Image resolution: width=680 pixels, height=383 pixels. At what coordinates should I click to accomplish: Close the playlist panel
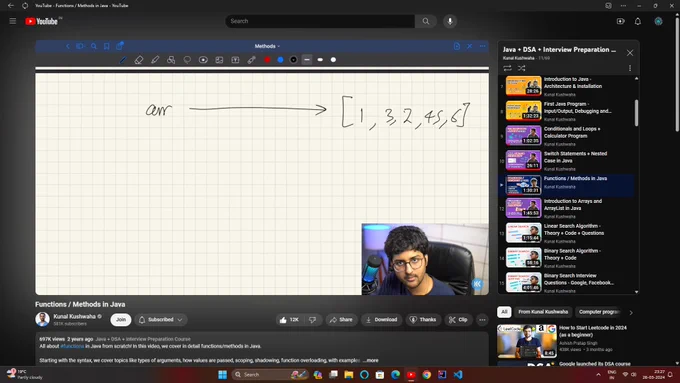click(630, 53)
